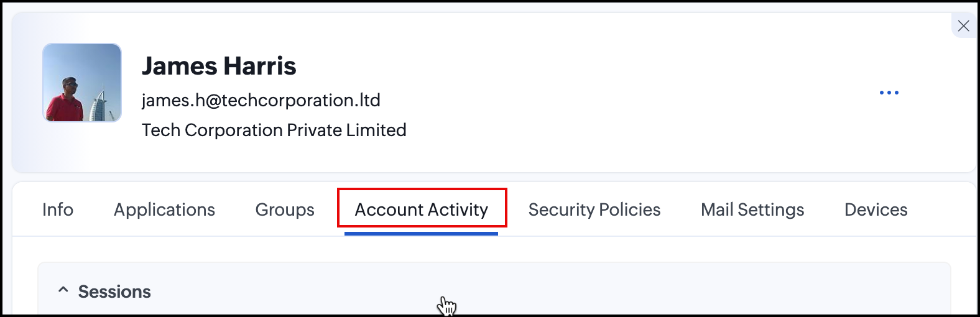Click the james.h@techcorporation.ltd email address

point(261,100)
